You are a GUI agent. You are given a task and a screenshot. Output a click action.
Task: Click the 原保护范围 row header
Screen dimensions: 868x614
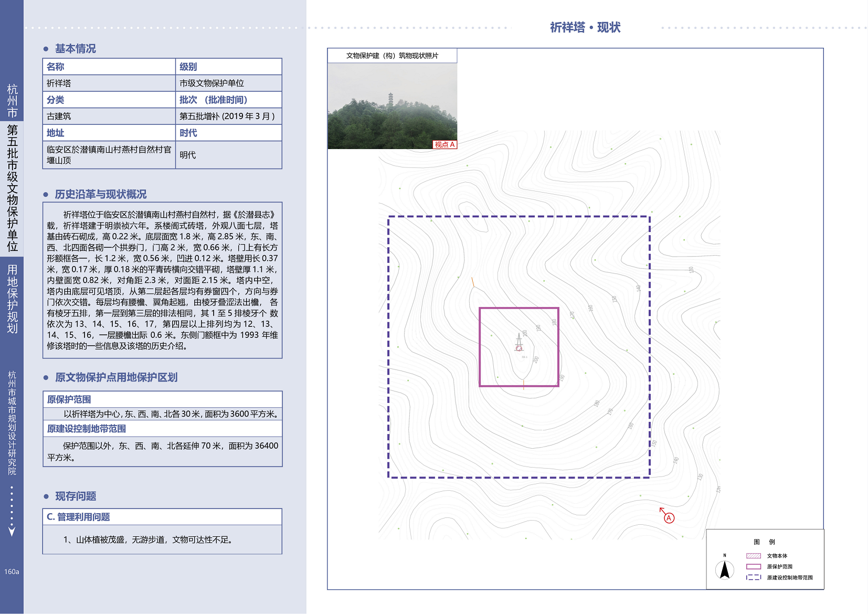(x=162, y=399)
